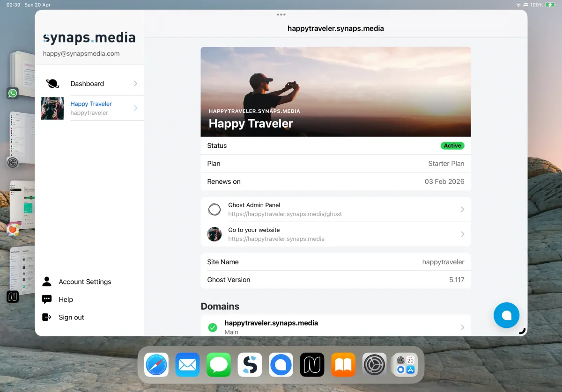This screenshot has height=392, width=562.
Task: Open the Synaps app icon in the dock
Action: (x=250, y=364)
